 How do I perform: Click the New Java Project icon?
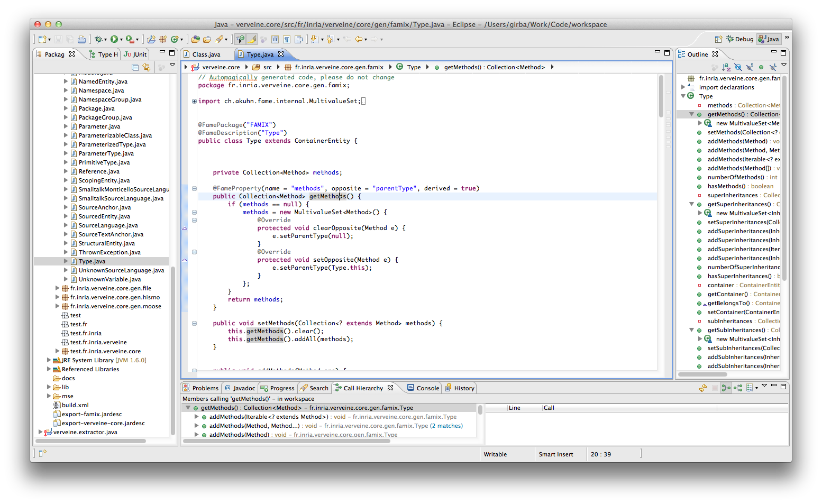point(151,39)
